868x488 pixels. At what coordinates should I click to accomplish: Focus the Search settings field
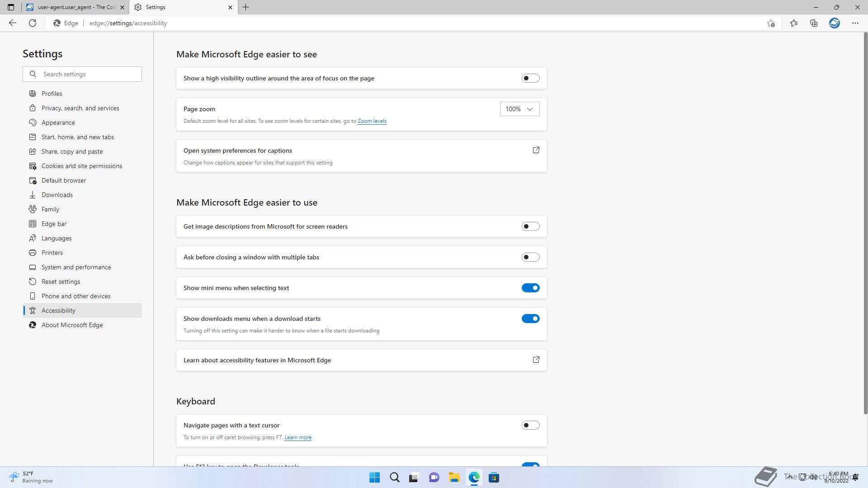(82, 74)
